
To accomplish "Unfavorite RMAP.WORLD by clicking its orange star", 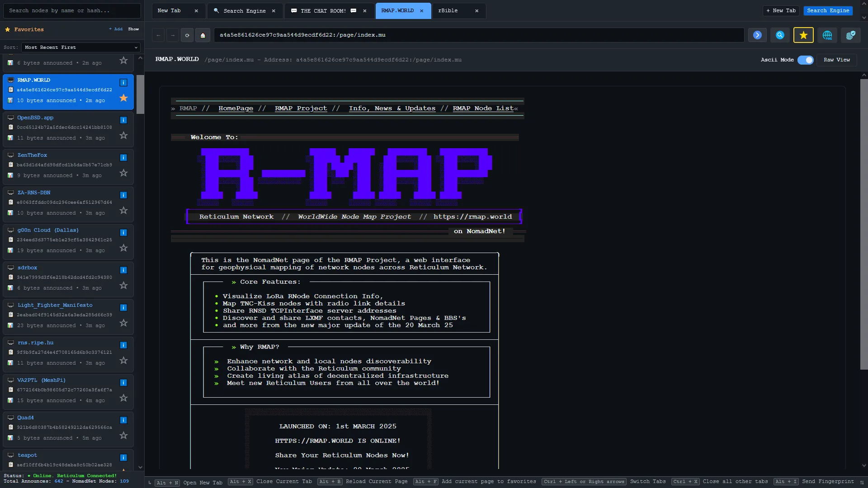I will (123, 98).
